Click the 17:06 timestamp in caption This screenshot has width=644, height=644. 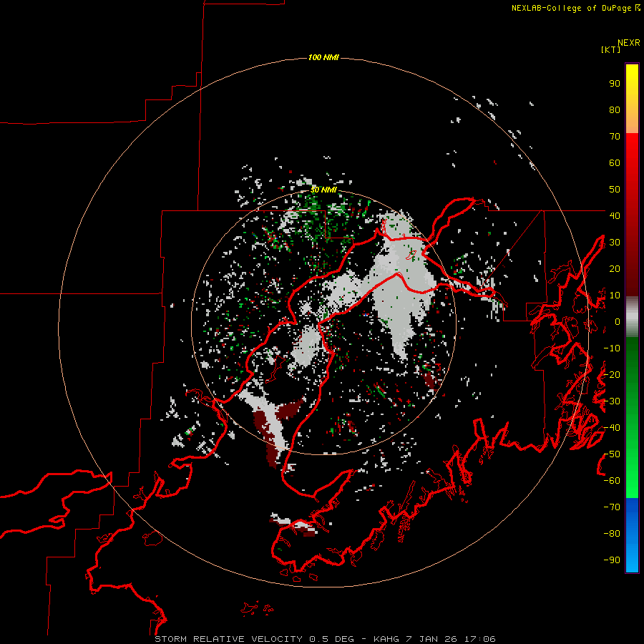click(x=480, y=639)
